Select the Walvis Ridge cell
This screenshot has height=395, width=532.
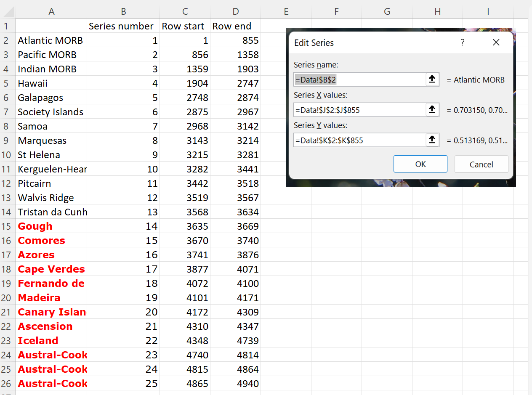pyautogui.click(x=51, y=198)
